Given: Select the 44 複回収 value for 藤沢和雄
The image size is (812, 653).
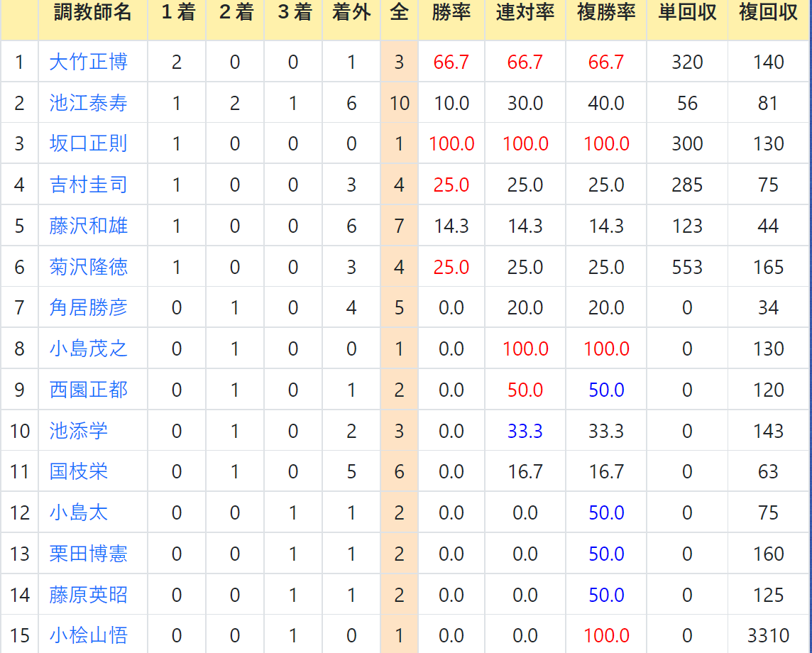Looking at the screenshot, I should [x=768, y=226].
